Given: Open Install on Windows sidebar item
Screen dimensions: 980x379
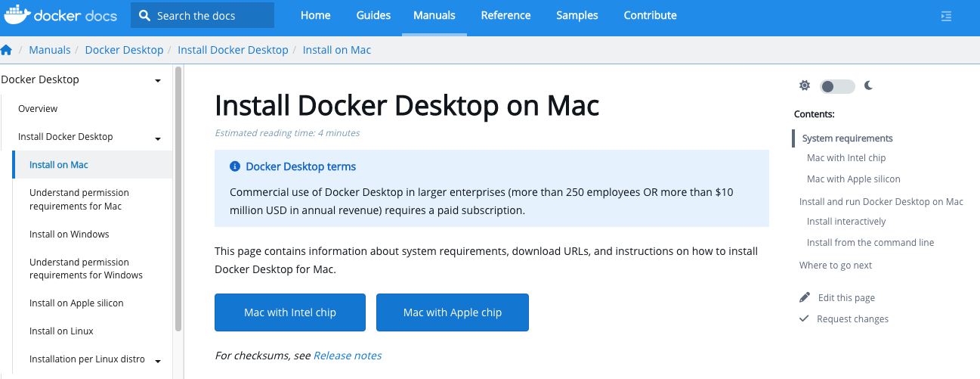Looking at the screenshot, I should coord(70,235).
